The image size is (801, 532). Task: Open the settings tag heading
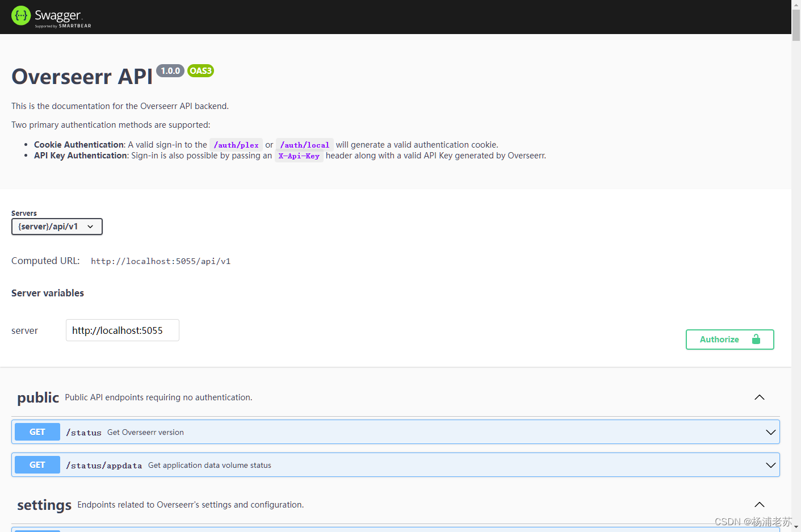[44, 505]
